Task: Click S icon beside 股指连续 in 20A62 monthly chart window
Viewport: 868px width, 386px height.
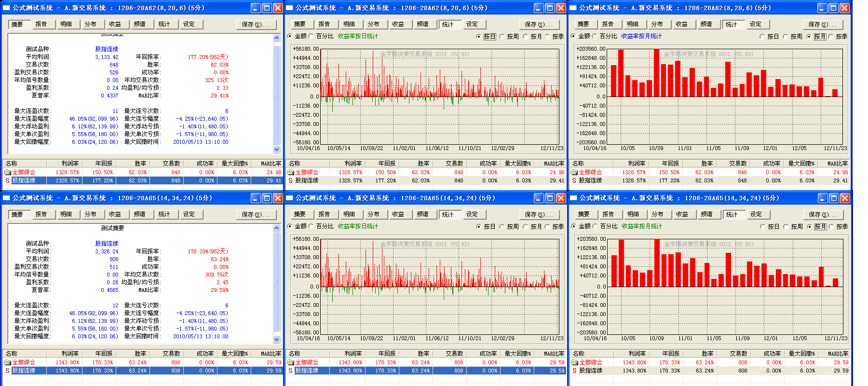Action: pyautogui.click(x=574, y=180)
